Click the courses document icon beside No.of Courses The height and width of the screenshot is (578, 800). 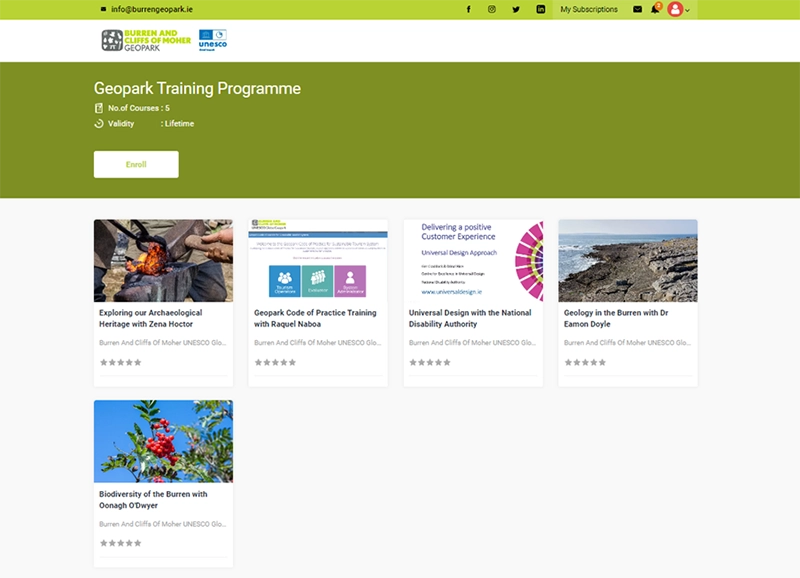99,108
